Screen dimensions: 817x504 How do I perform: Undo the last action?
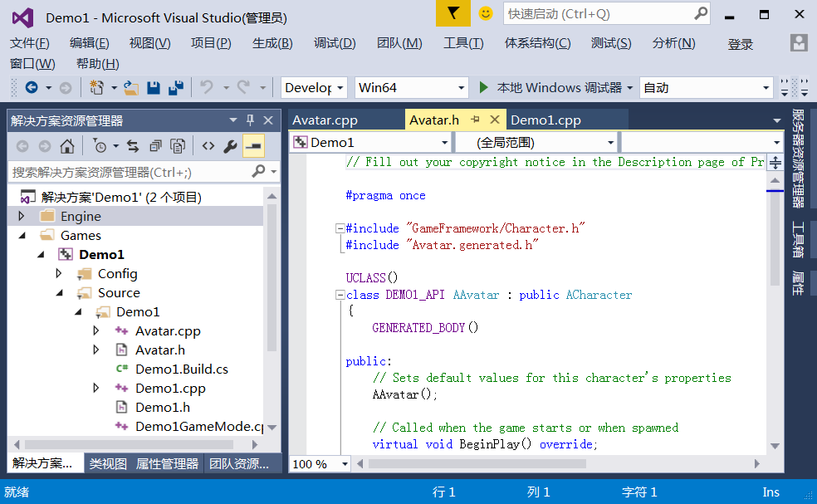[207, 87]
